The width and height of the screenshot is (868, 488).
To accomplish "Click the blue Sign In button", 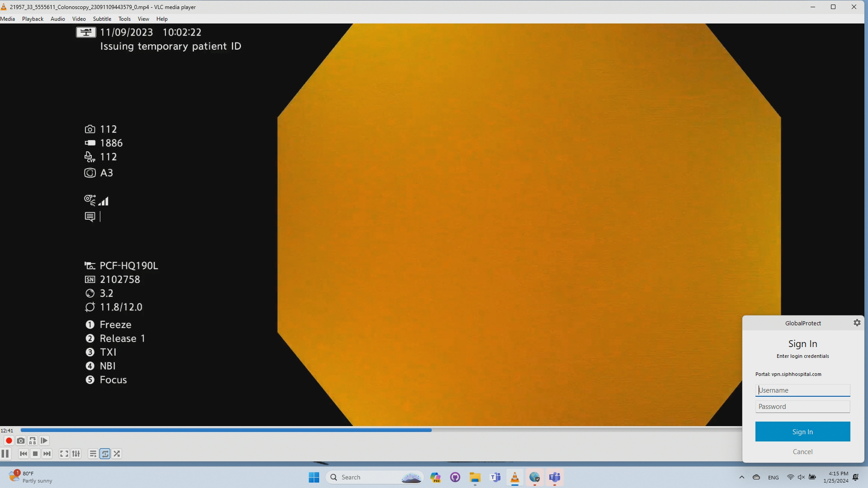I will [802, 432].
